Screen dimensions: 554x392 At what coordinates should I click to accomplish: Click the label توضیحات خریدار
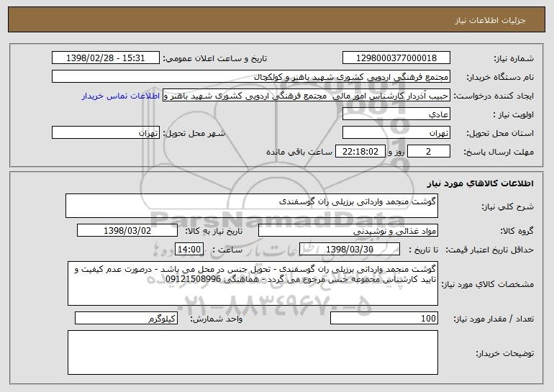coord(505,353)
